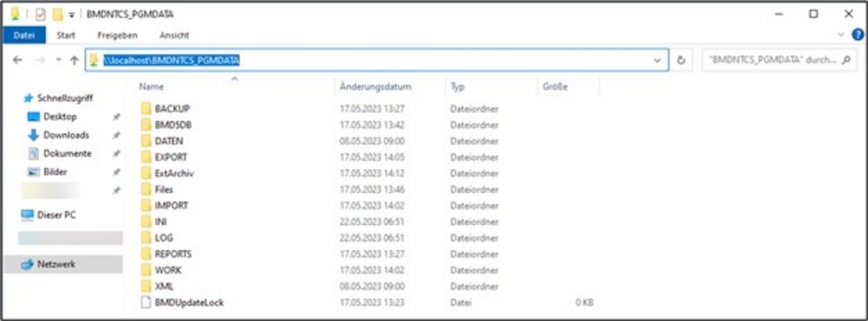The height and width of the screenshot is (321, 868).
Task: Go up one folder level arrow
Action: point(75,61)
